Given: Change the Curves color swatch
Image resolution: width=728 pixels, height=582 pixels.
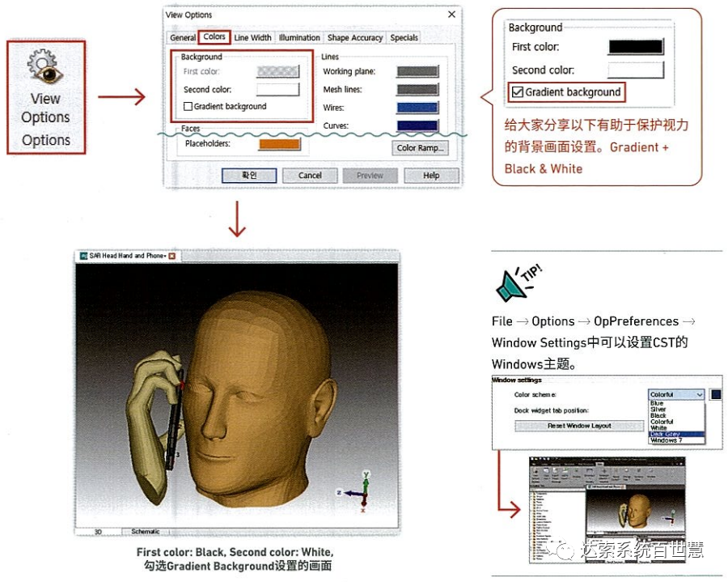Looking at the screenshot, I should (x=417, y=125).
